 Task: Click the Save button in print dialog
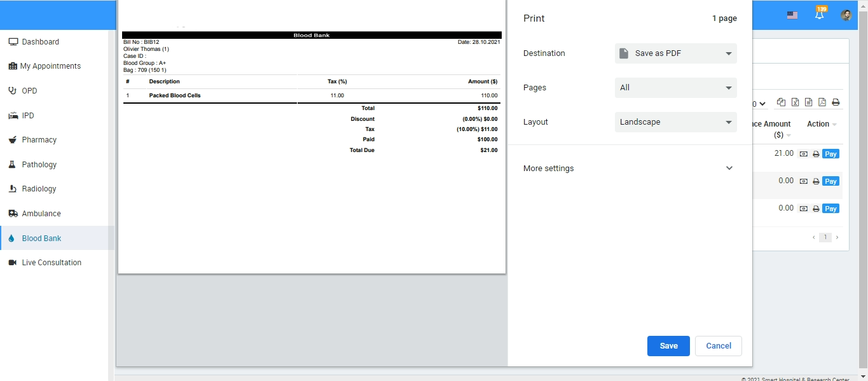[668, 346]
